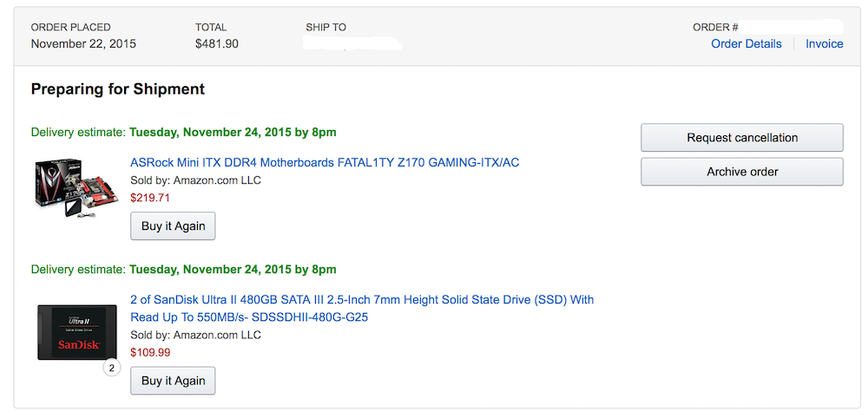Image resolution: width=868 pixels, height=418 pixels.
Task: Click the order total $481.90
Action: (x=217, y=43)
